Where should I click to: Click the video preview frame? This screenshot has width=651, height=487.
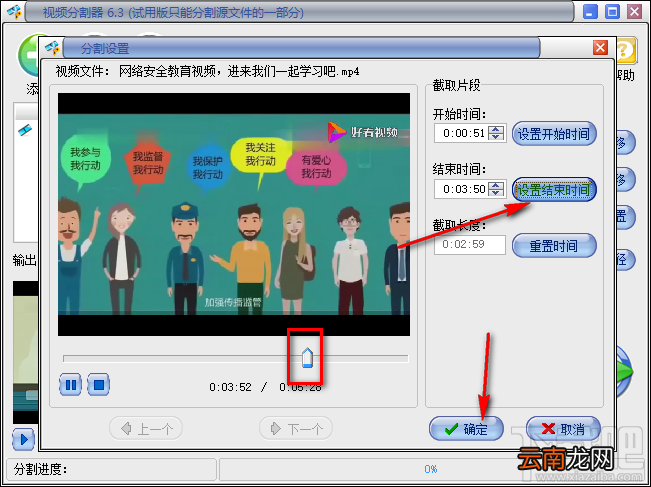pyautogui.click(x=234, y=214)
